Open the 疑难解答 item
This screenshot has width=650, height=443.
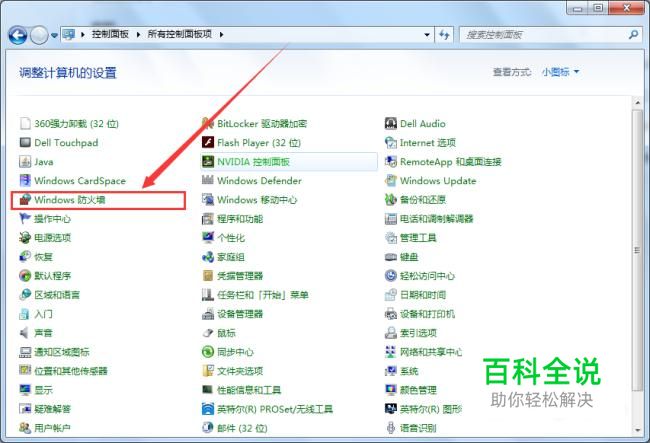pyautogui.click(x=53, y=409)
